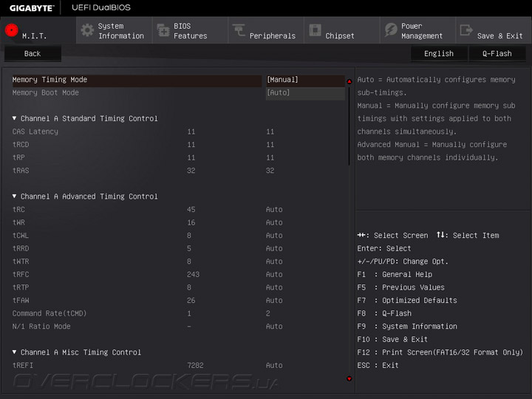Collapse Channel A Advanced Timing Control section
This screenshot has height=399, width=532.
point(15,197)
